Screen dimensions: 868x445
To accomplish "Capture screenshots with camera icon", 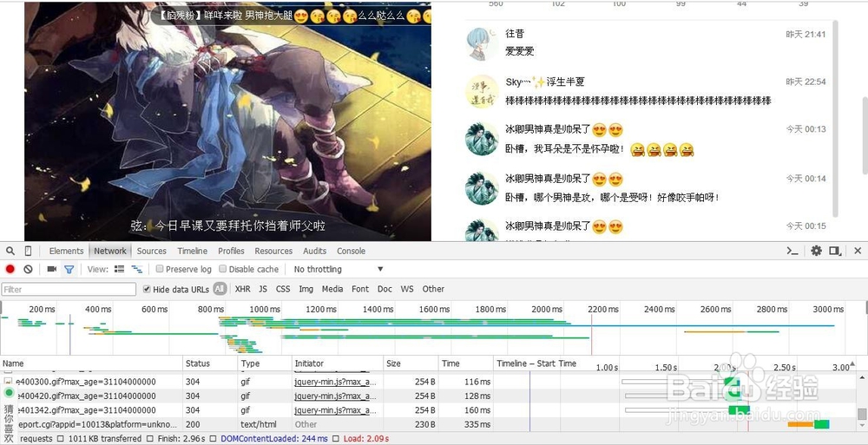I will pos(51,269).
